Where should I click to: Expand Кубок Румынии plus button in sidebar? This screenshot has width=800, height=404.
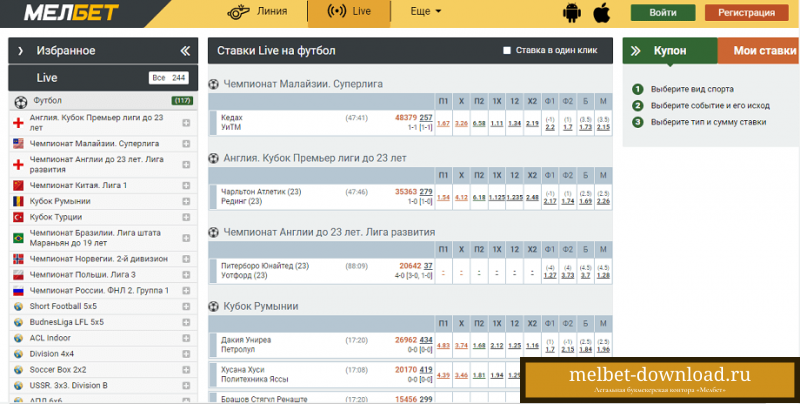point(186,201)
